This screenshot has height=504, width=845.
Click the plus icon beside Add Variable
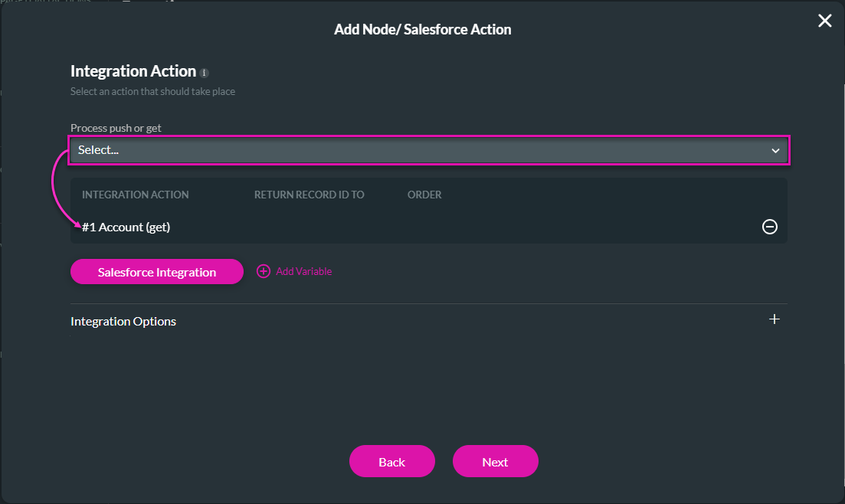tap(263, 271)
